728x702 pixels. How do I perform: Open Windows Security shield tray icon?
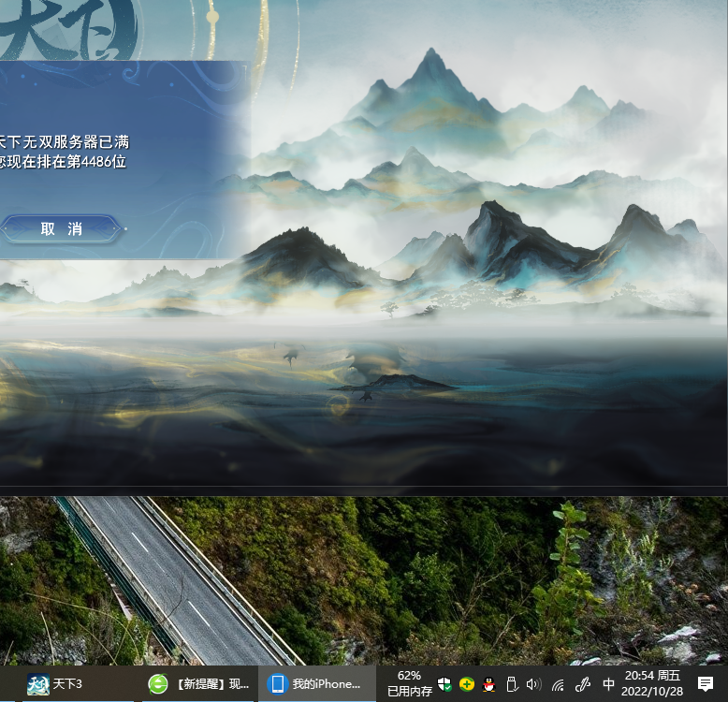(445, 684)
